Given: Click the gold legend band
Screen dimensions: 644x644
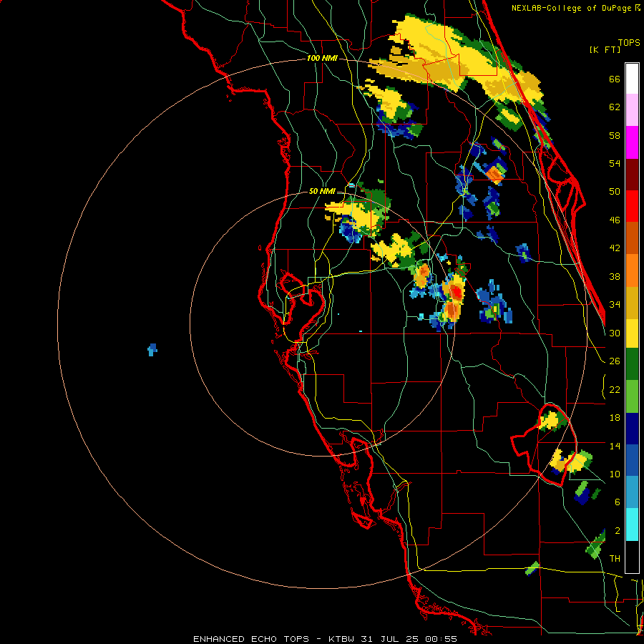Looking at the screenshot, I should [x=632, y=303].
